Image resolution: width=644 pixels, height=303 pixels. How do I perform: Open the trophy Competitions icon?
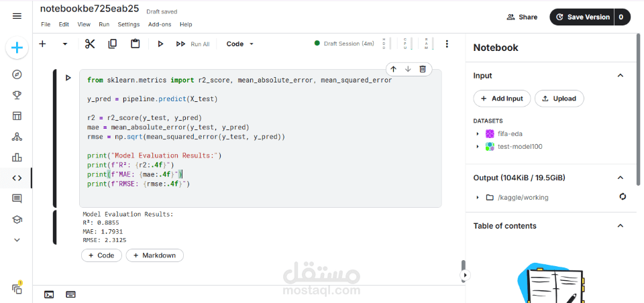click(x=17, y=95)
